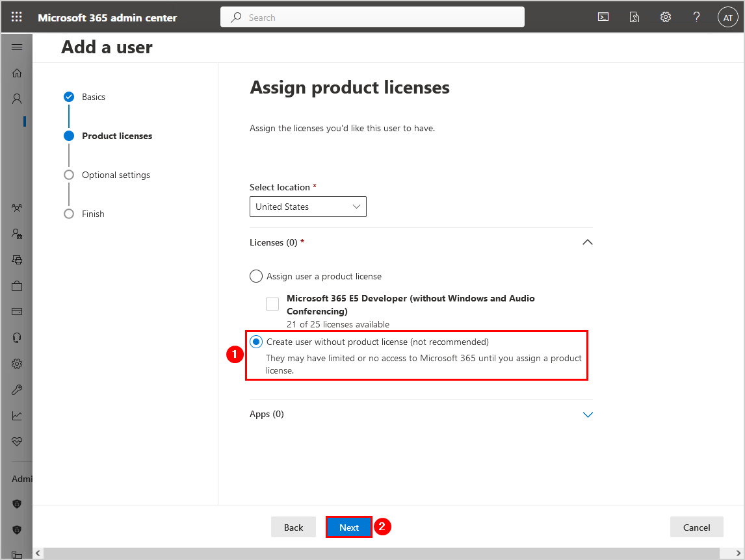Toggle the hamburger navigation menu
Screen dimensions: 745x560
click(x=17, y=47)
